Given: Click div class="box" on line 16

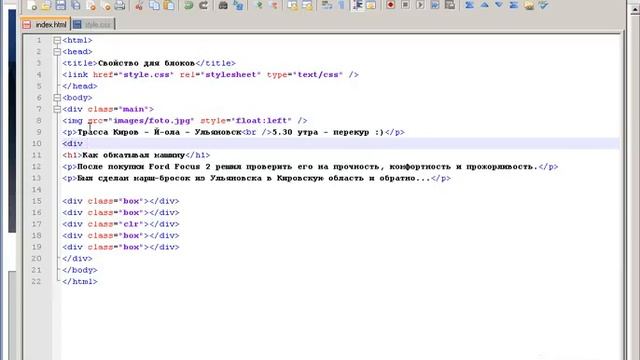Looking at the screenshot, I should pyautogui.click(x=121, y=213).
